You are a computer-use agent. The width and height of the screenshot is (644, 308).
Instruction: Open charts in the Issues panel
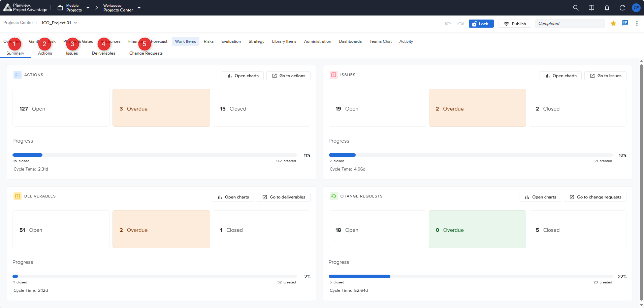(x=560, y=76)
